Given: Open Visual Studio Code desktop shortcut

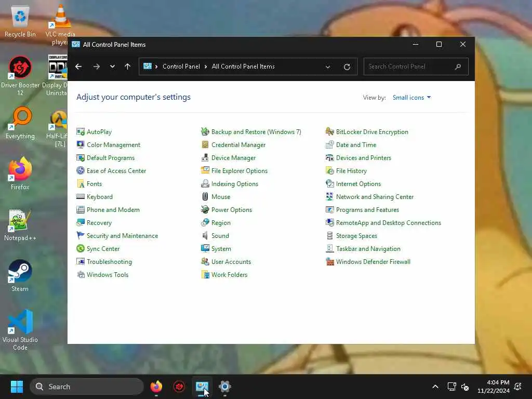Looking at the screenshot, I should [x=20, y=330].
